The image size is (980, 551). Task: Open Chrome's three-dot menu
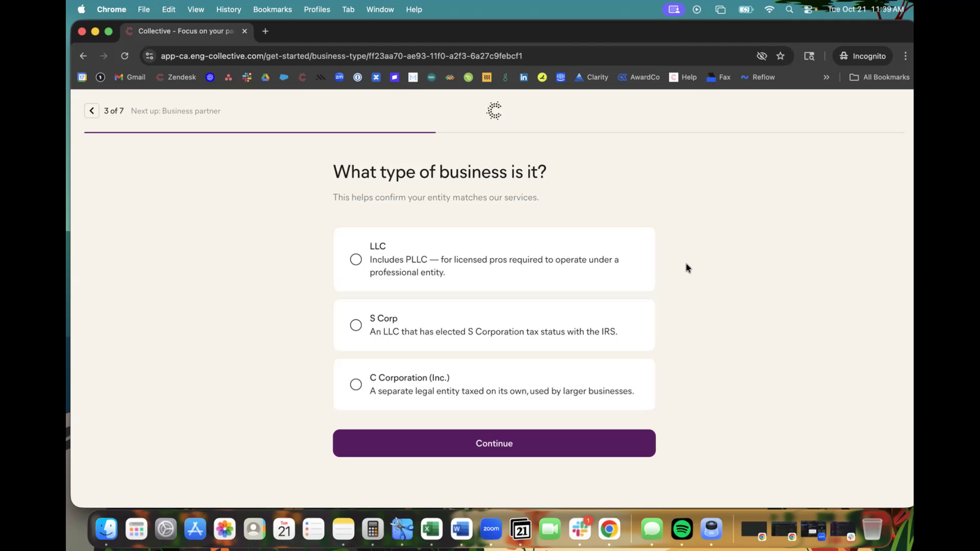tap(905, 56)
